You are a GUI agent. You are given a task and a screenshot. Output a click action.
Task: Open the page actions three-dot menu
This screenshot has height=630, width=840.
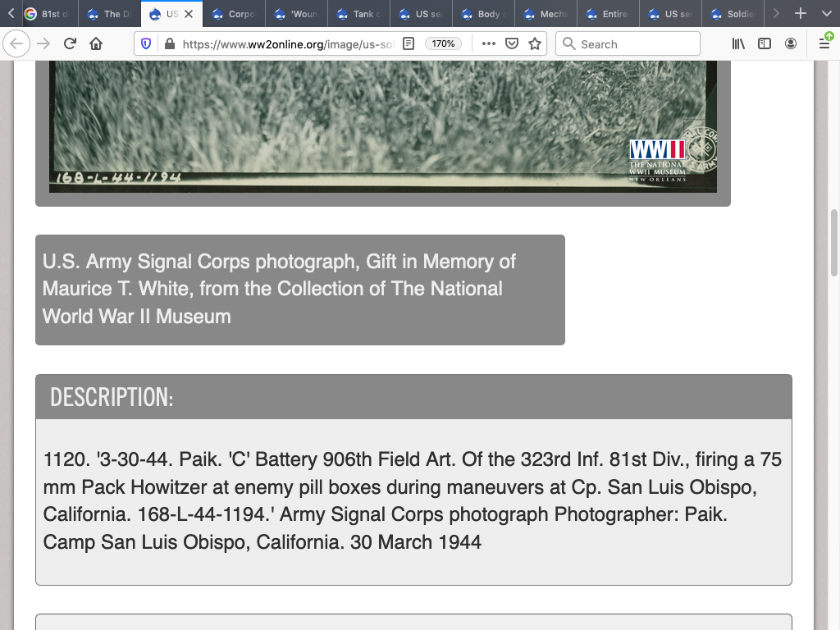click(x=488, y=44)
